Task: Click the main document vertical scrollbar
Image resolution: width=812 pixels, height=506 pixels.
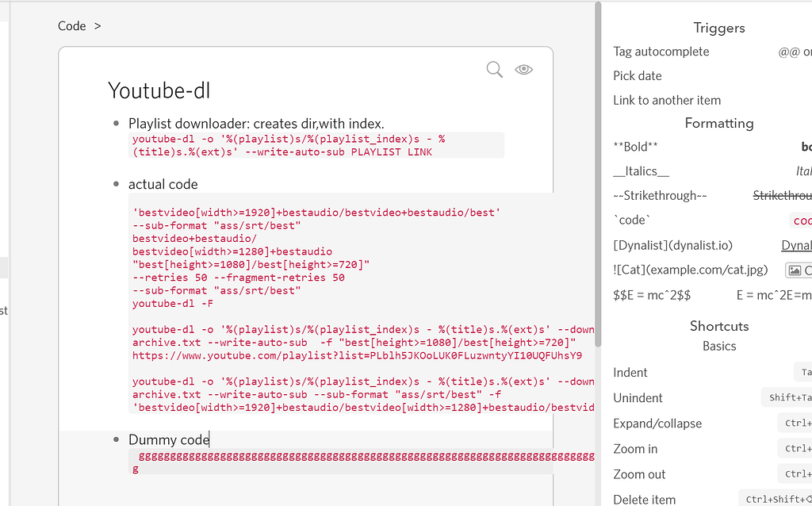Action: tap(598, 176)
